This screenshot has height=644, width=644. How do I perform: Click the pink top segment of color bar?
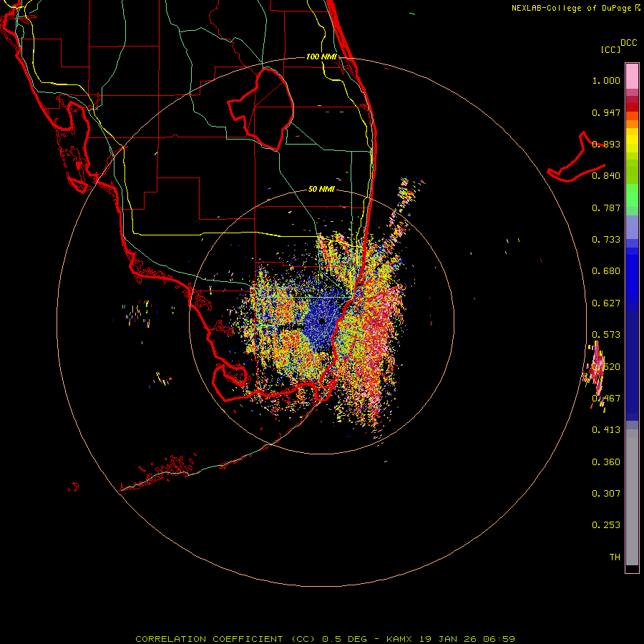click(x=632, y=77)
